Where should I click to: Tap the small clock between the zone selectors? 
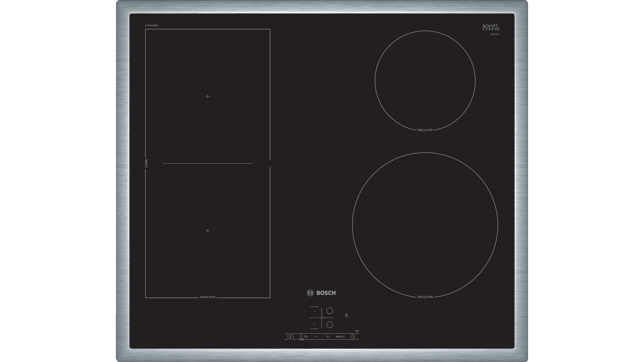[x=322, y=318]
